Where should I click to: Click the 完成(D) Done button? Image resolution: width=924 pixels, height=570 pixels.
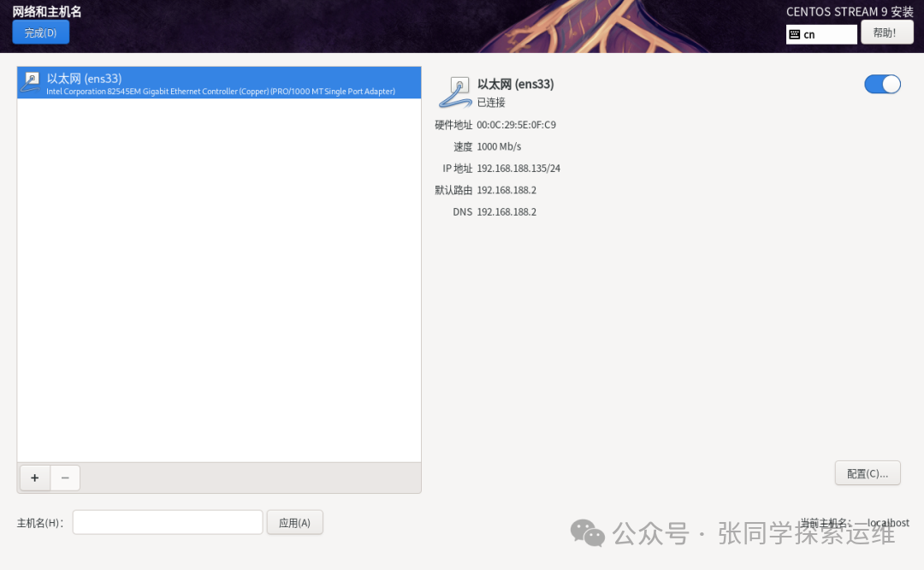(x=40, y=33)
